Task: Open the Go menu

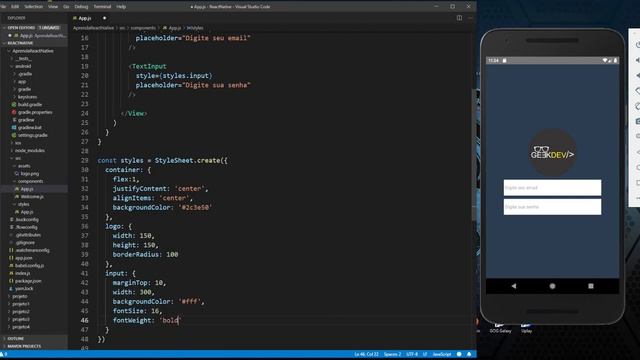Action: (x=66, y=7)
